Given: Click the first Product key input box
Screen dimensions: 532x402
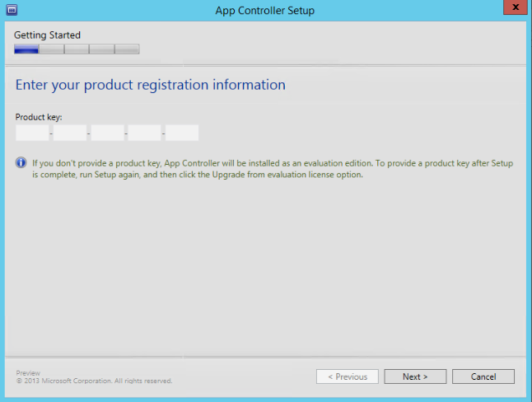Looking at the screenshot, I should pyautogui.click(x=32, y=133).
